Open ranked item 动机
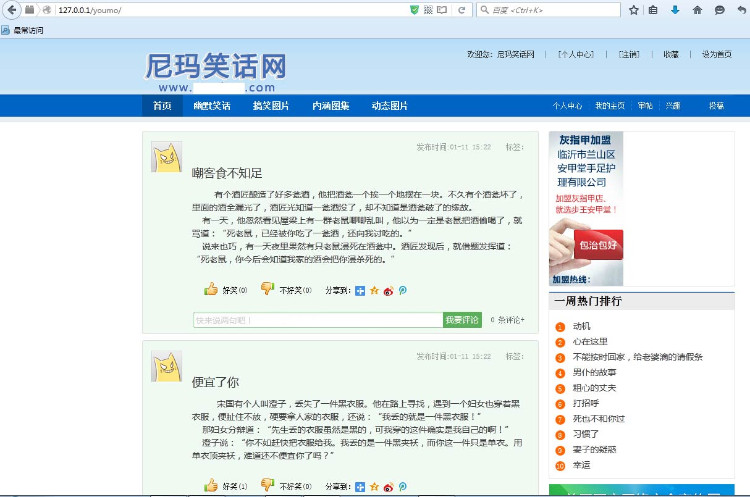 tap(582, 326)
